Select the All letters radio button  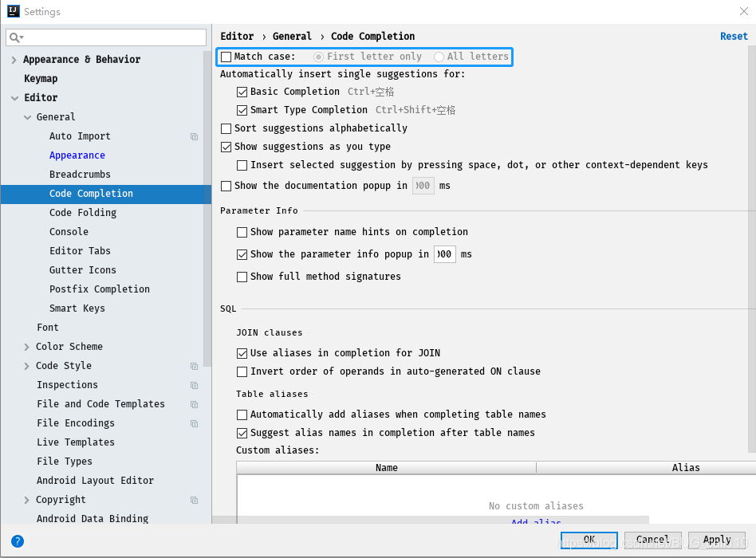pyautogui.click(x=439, y=56)
